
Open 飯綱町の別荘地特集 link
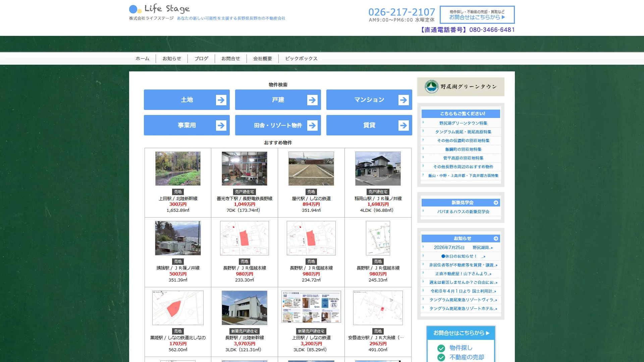tap(463, 149)
